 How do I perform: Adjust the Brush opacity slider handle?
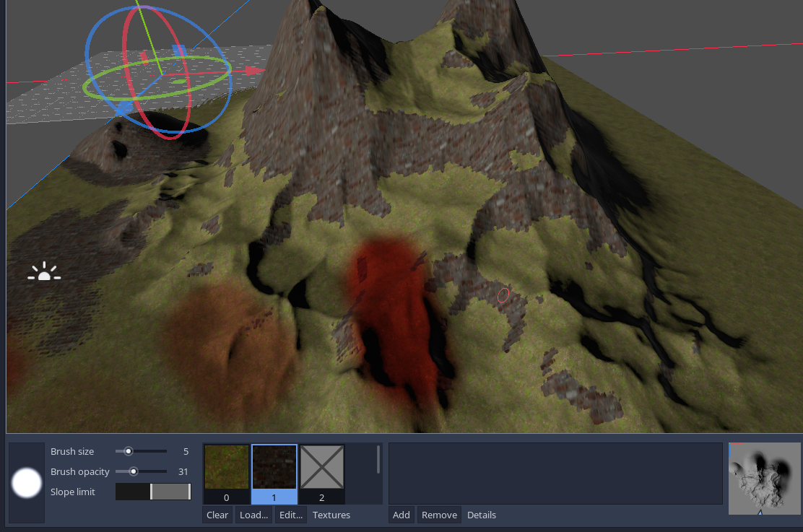tap(134, 471)
